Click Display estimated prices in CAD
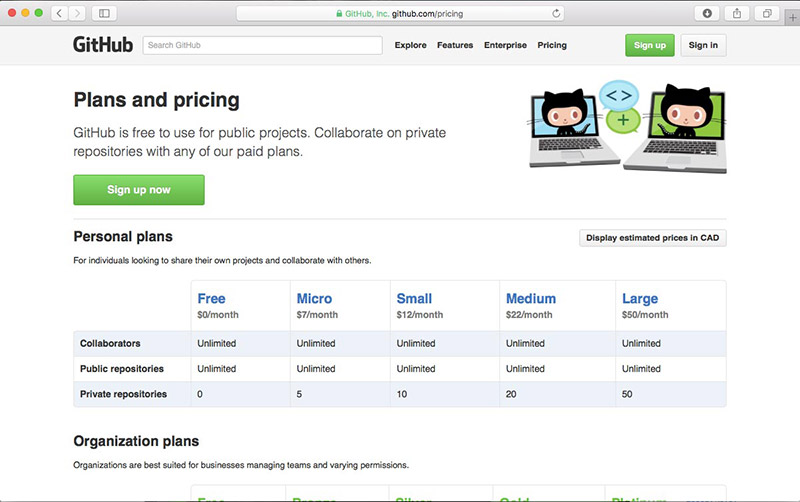Viewport: 800px width, 502px height. tap(653, 238)
